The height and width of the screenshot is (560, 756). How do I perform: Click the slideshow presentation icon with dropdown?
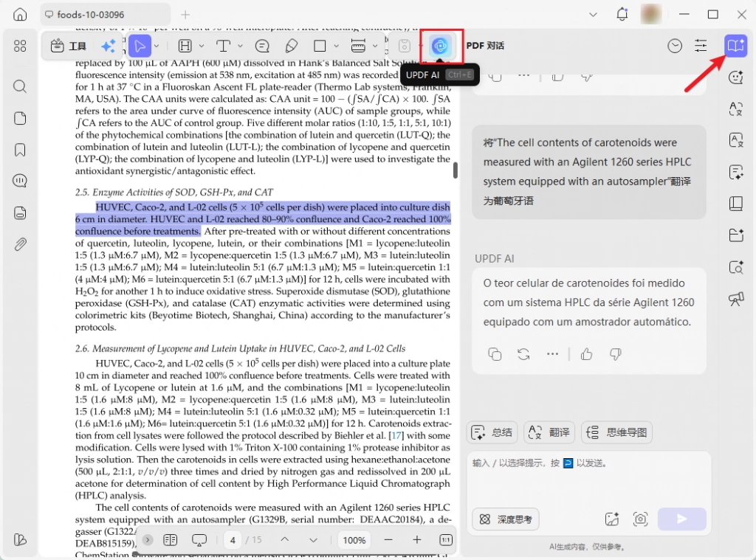[199, 540]
